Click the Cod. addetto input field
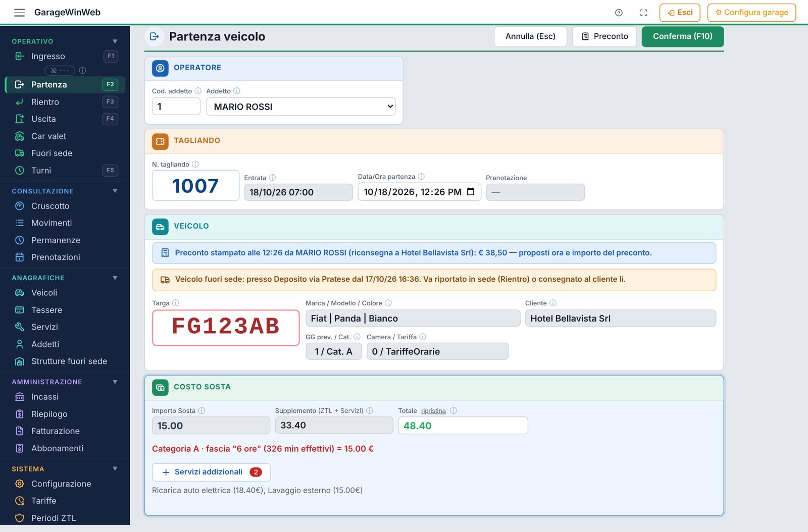Image resolution: width=808 pixels, height=532 pixels. click(x=176, y=107)
